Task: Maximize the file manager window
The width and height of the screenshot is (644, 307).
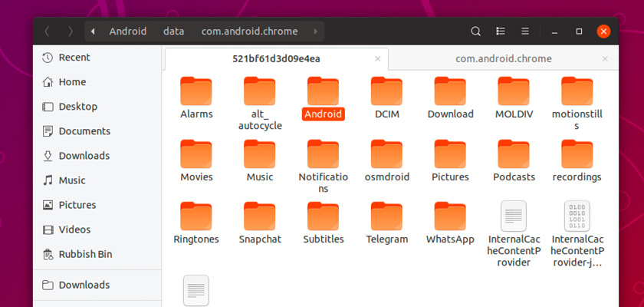Action: (x=579, y=31)
